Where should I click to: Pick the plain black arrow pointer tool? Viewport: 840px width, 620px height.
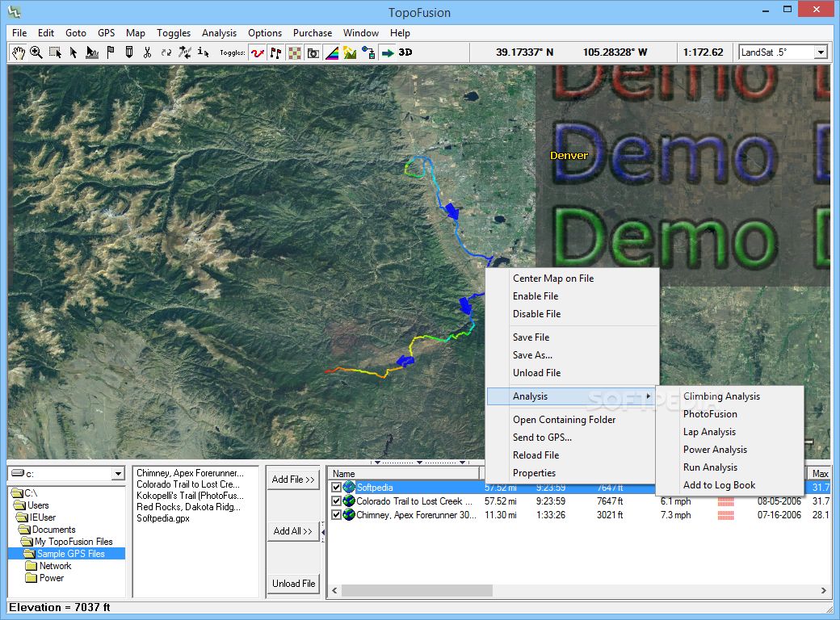click(73, 52)
